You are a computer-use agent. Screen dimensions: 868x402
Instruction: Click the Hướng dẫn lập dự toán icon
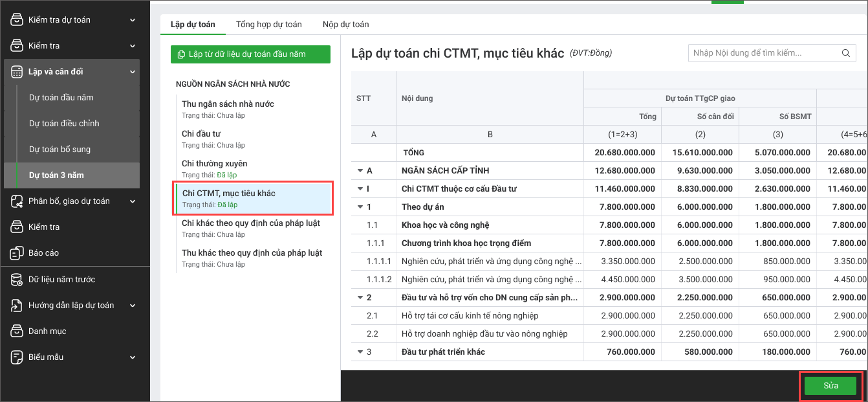pos(17,306)
